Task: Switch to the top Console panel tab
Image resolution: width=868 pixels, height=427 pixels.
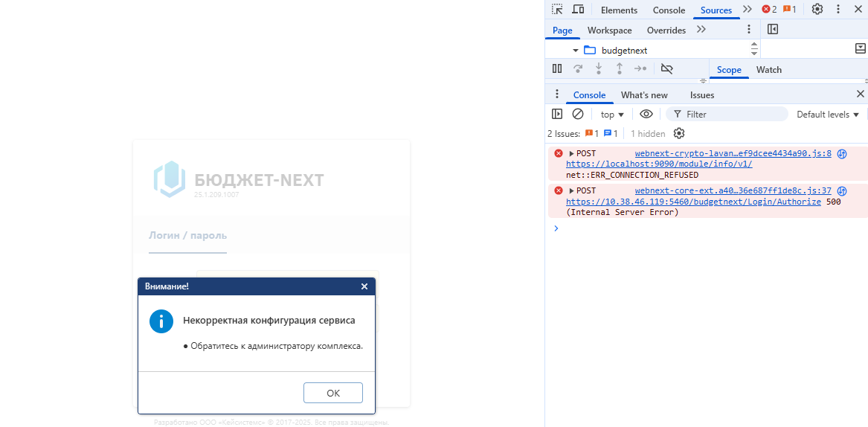Action: (x=669, y=10)
